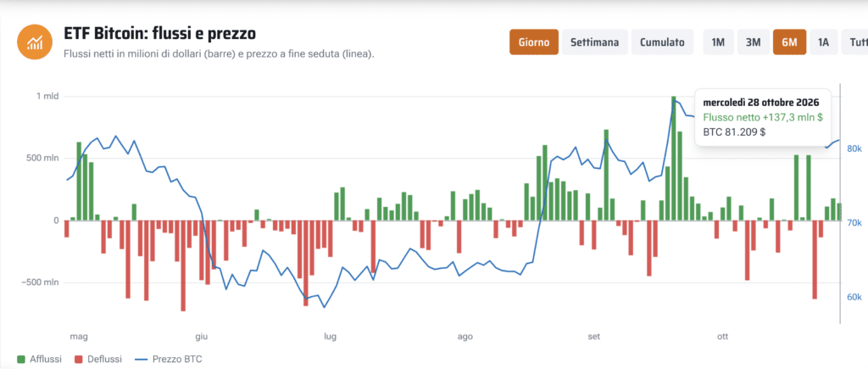Click the 'set' x-axis label

(x=594, y=336)
